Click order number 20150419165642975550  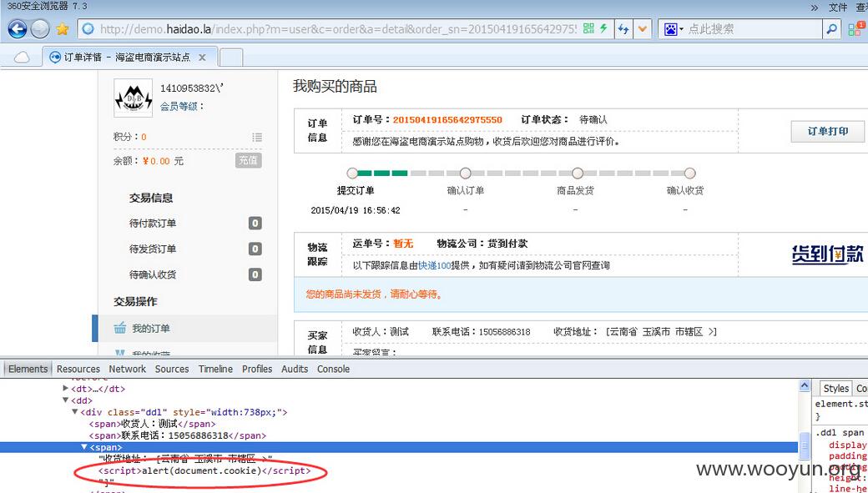[x=447, y=119]
